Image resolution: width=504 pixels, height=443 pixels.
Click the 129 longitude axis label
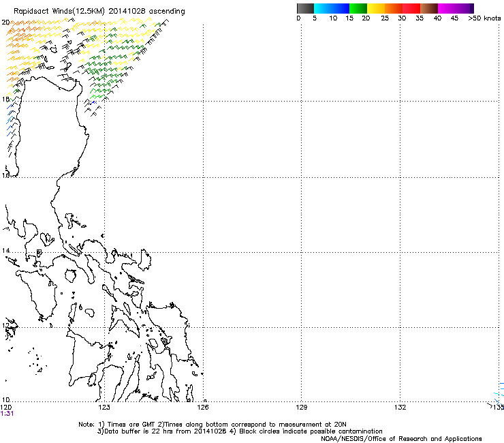[x=301, y=408]
